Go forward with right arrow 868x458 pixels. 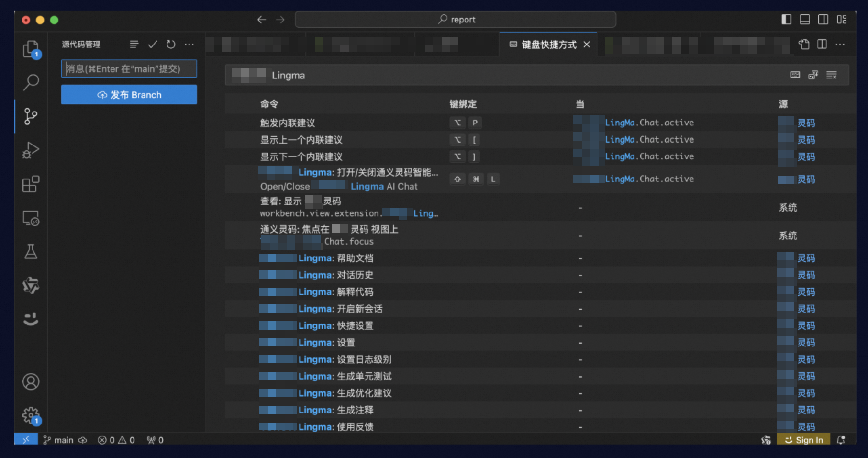280,20
